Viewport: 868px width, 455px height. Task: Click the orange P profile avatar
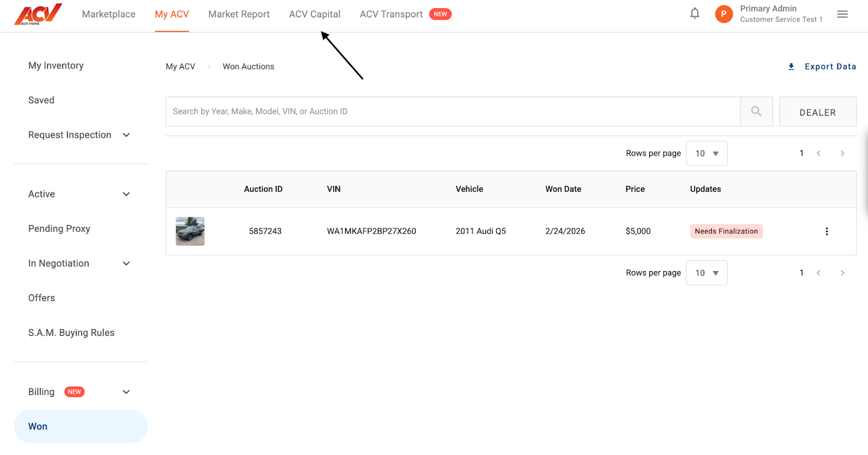click(724, 14)
